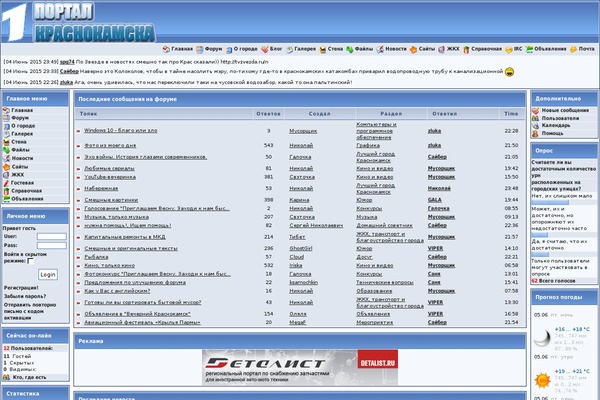Open Справочная in the left main menu
This screenshot has height=400, width=600.
tap(27, 191)
